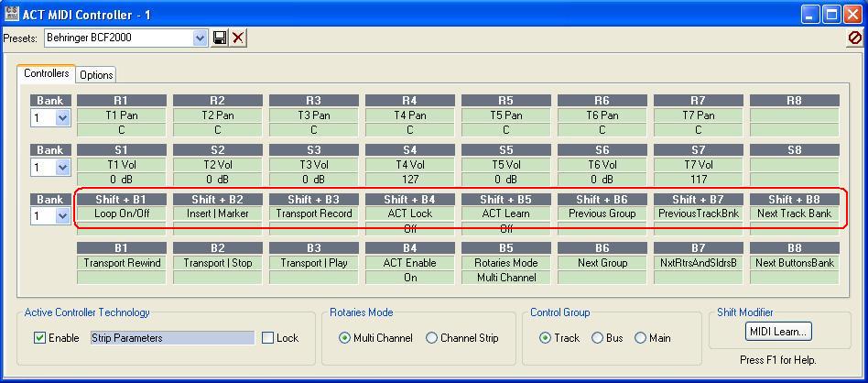Click the Next Track Bank cell
868x383 pixels.
(795, 213)
